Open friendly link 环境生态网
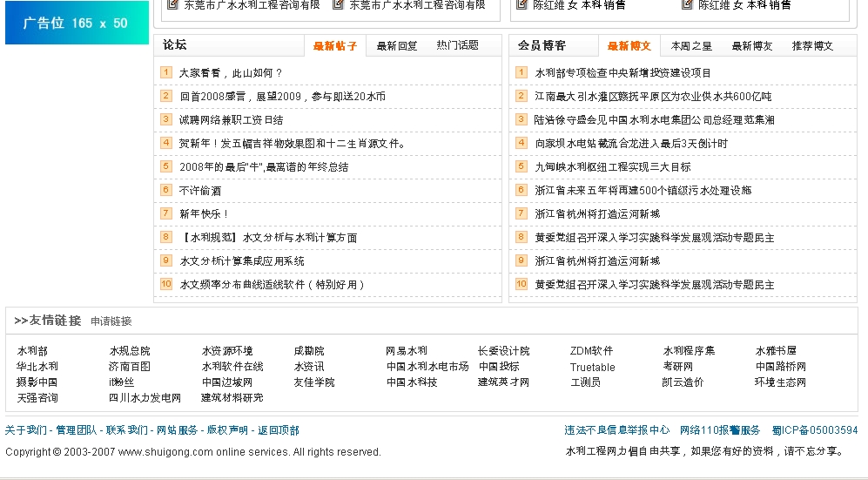 [x=781, y=382]
